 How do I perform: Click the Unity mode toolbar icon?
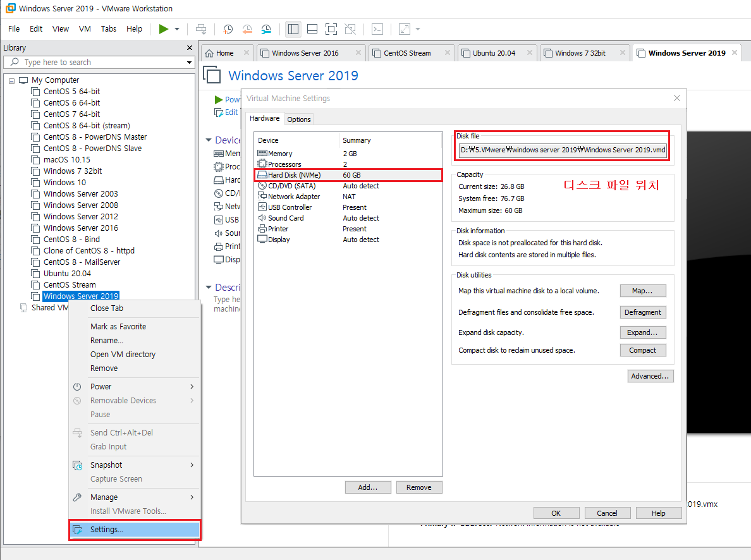pos(350,29)
